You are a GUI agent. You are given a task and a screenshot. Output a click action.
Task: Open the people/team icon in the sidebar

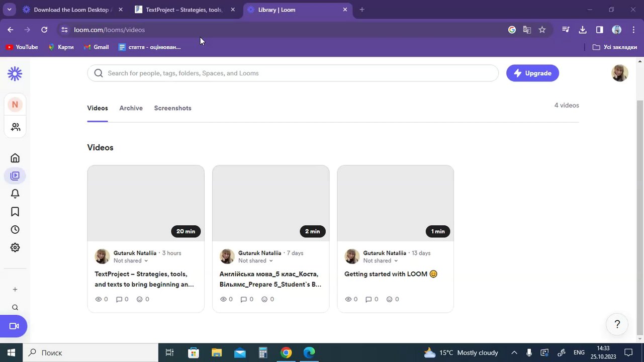tap(16, 127)
